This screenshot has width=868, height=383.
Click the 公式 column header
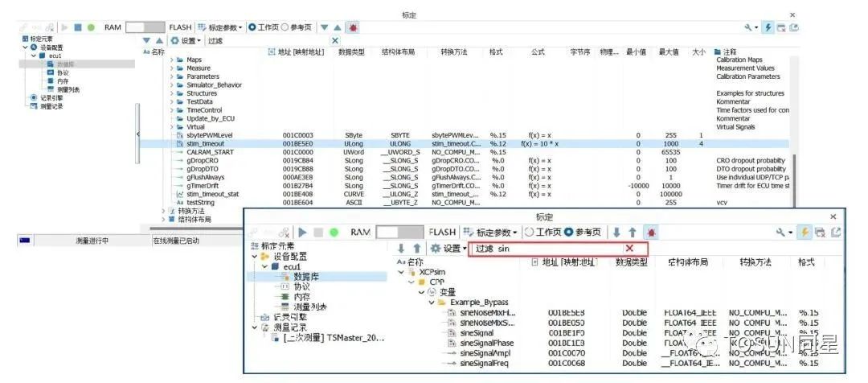pyautogui.click(x=538, y=52)
